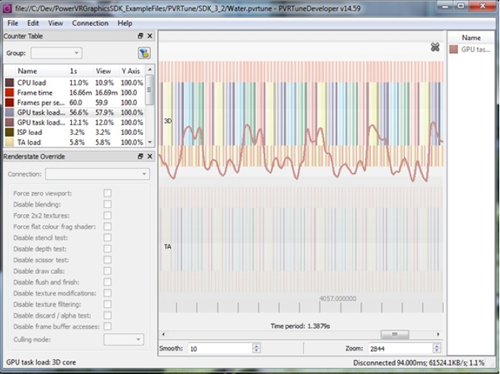Float the Renderstate Override panel
This screenshot has width=500, height=374.
point(140,156)
